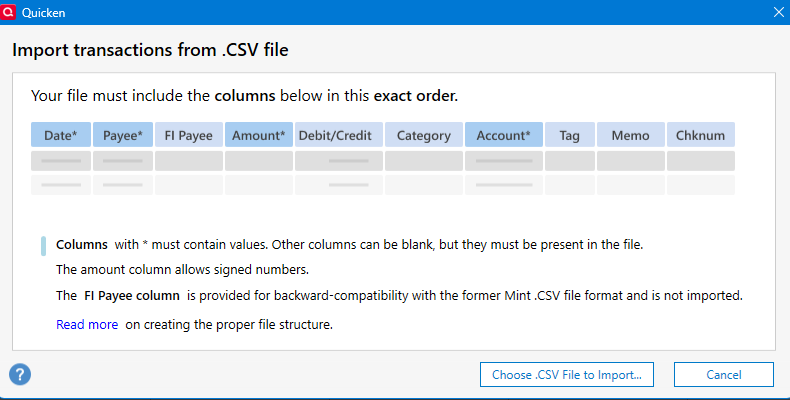This screenshot has height=400, width=790.
Task: Click the Account* column header
Action: 504,135
